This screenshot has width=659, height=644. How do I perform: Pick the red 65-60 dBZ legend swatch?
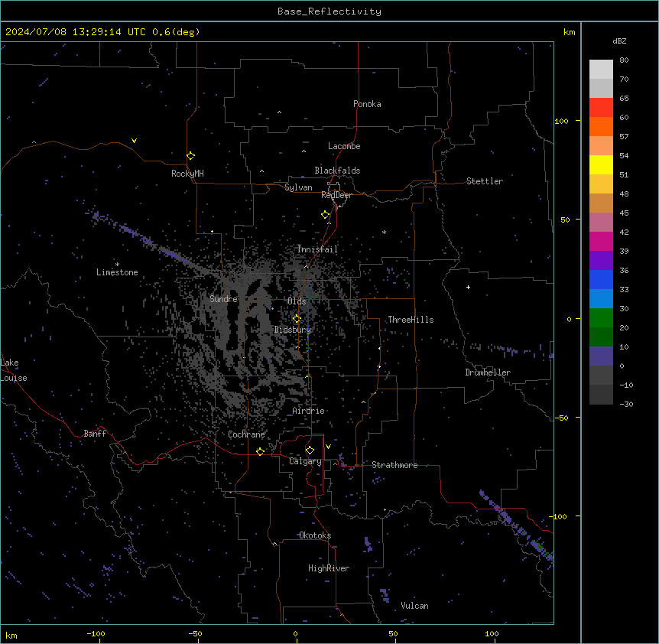pos(601,108)
